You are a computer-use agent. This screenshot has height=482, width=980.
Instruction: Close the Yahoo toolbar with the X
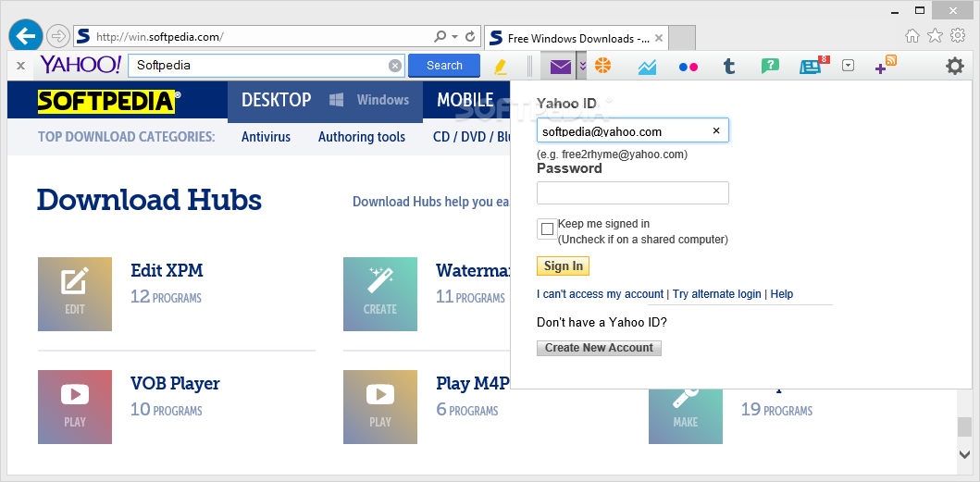[x=20, y=66]
